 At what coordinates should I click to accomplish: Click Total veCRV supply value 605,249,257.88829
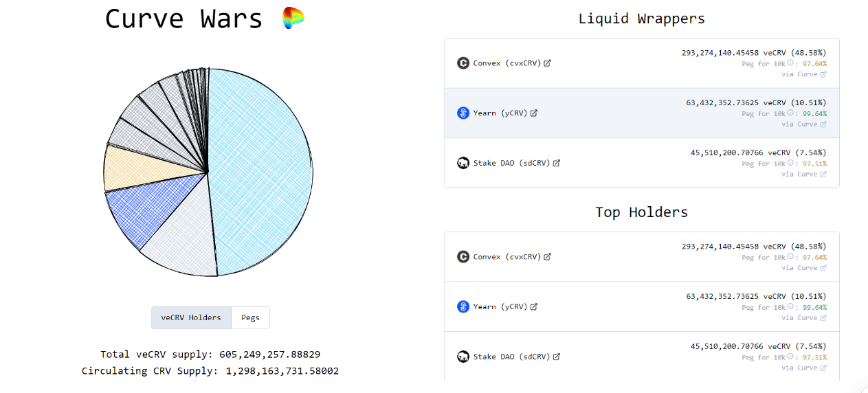(269, 355)
